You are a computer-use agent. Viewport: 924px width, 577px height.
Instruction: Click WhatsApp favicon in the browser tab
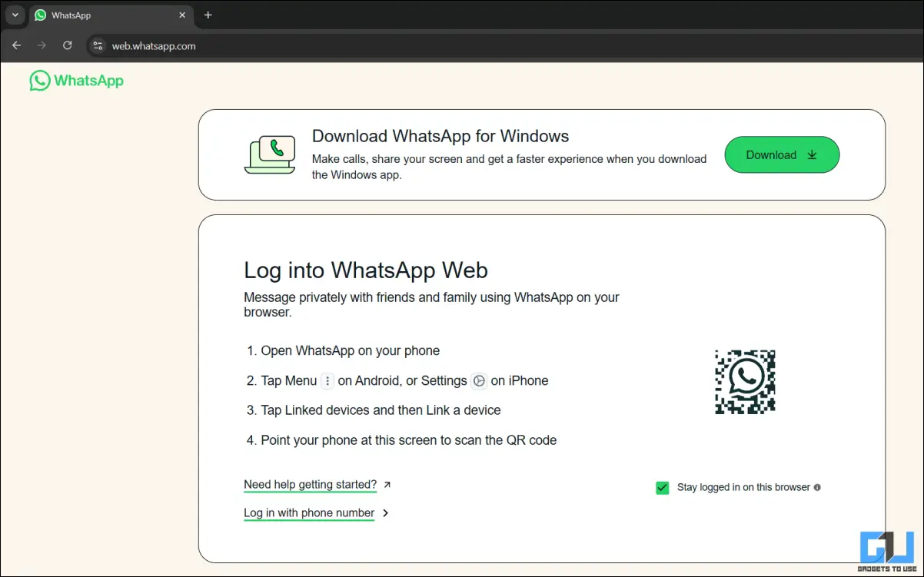click(41, 15)
